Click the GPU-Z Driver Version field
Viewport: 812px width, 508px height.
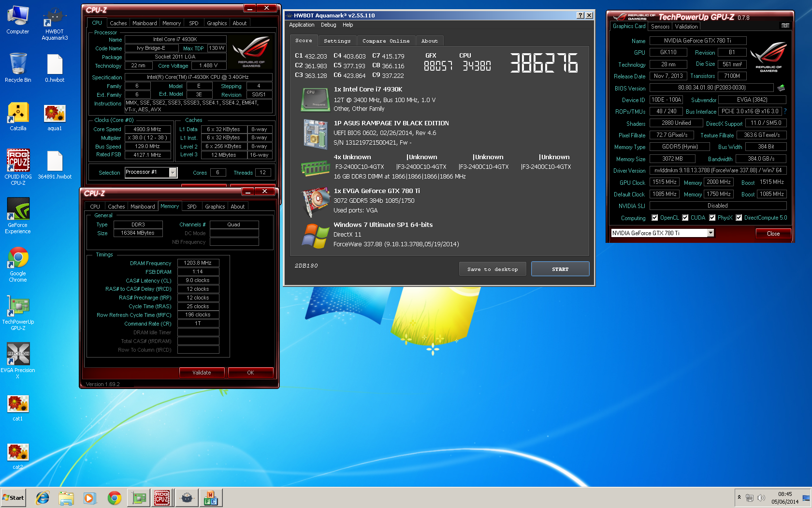tap(718, 170)
